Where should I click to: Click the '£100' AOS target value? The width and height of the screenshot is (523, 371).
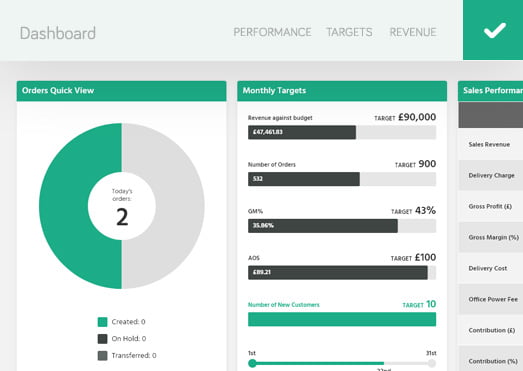425,258
